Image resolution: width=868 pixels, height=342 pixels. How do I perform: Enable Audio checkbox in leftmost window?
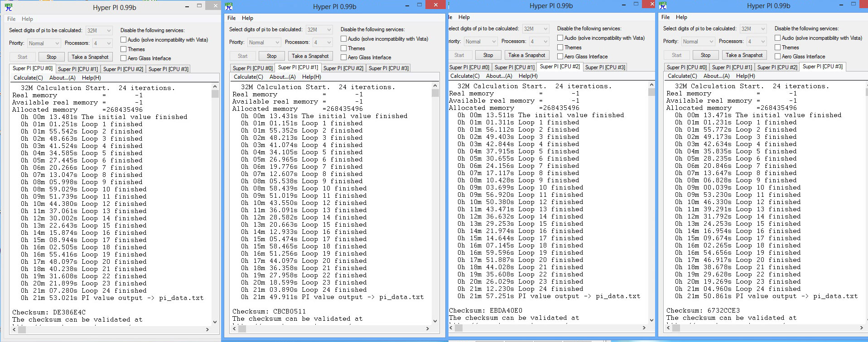click(x=123, y=40)
